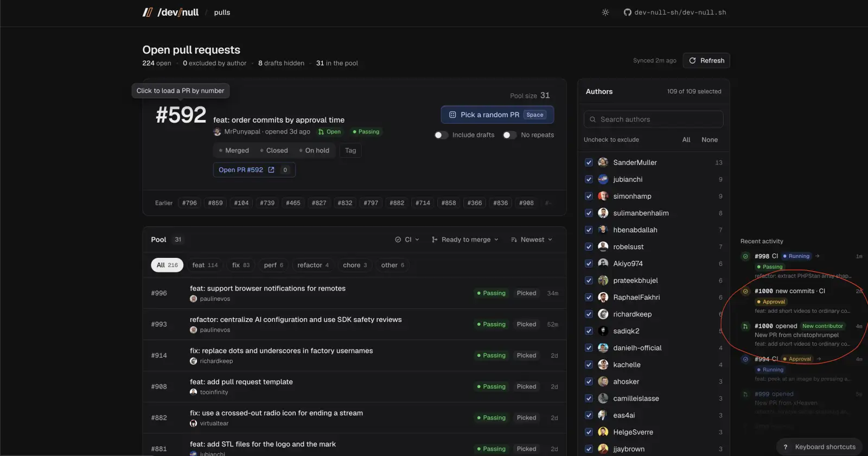Screen dimensions: 868x456
Task: Click the RaphaelFakhri avatar icon
Action: (603, 297)
